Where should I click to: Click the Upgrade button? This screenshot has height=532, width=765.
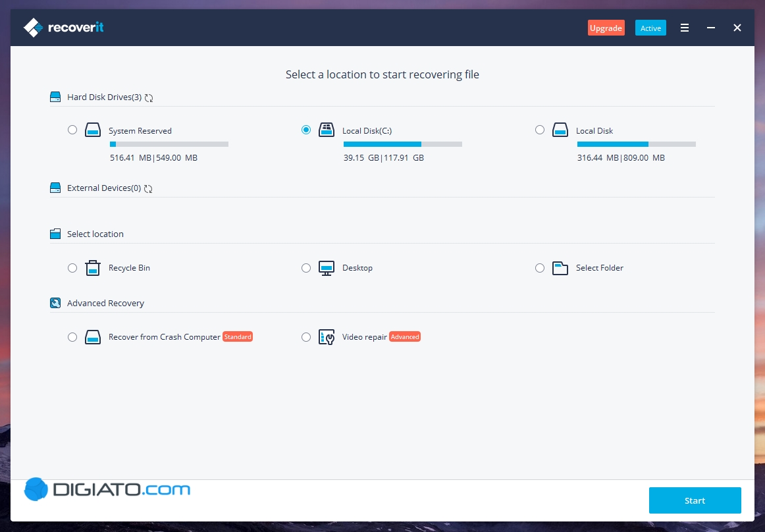point(606,28)
